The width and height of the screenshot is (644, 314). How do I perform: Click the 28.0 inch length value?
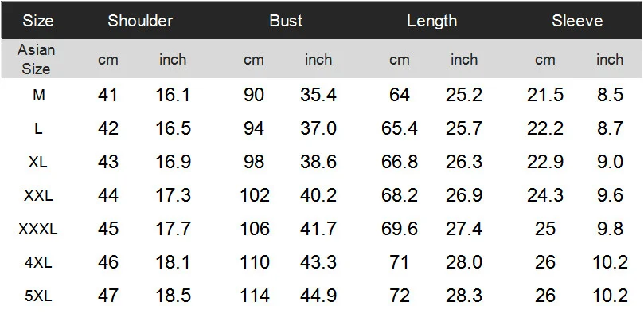[464, 262]
